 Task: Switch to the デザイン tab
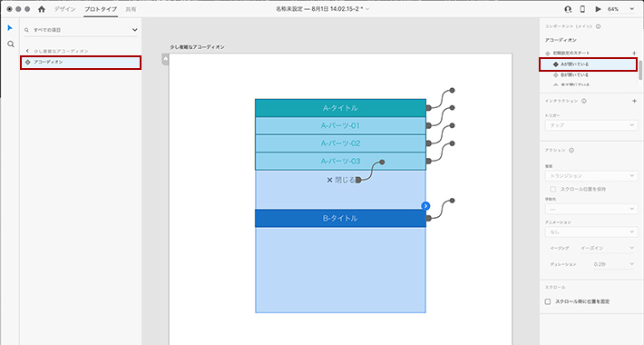coord(65,9)
